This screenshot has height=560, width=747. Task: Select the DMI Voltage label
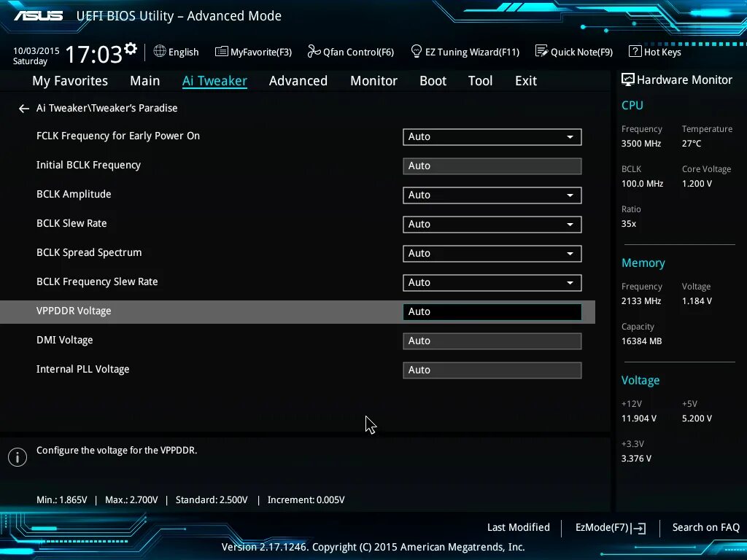coord(65,340)
